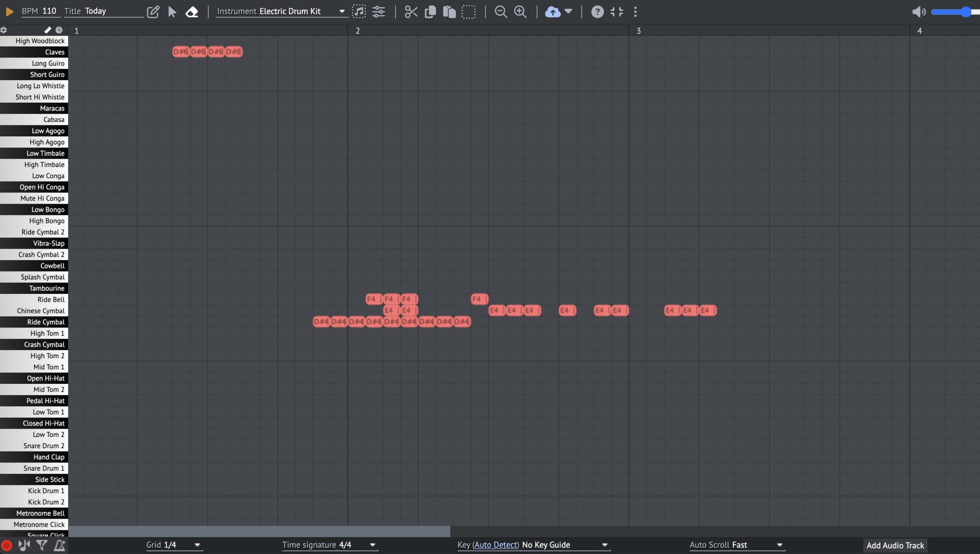
Task: Adjust the master volume slider
Action: (x=955, y=12)
